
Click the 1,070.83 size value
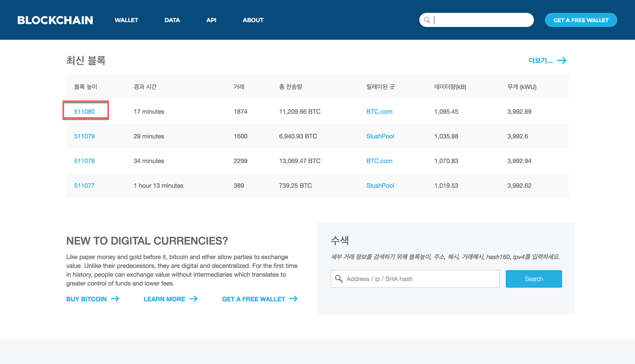click(446, 161)
